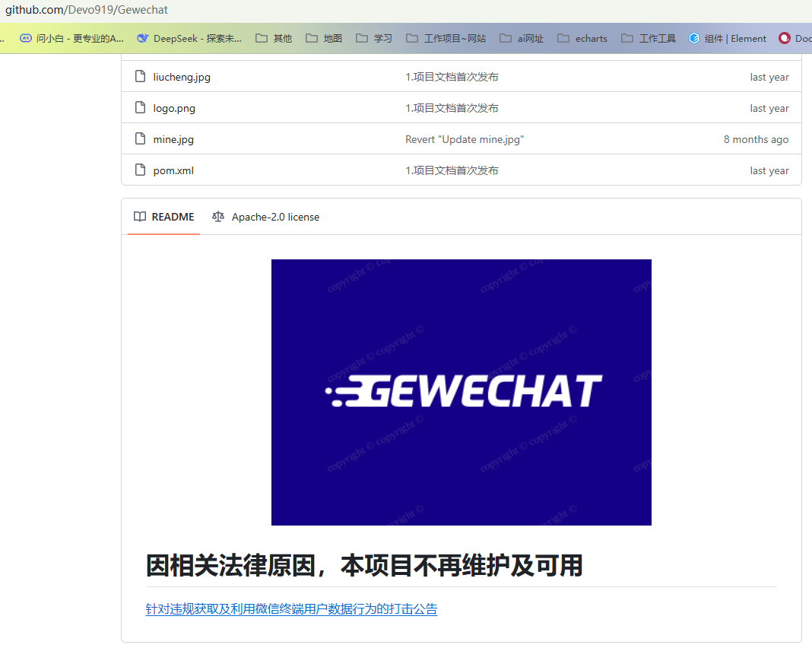The image size is (812, 648).
Task: Click folder icon of echarts bookmark
Action: tap(563, 38)
